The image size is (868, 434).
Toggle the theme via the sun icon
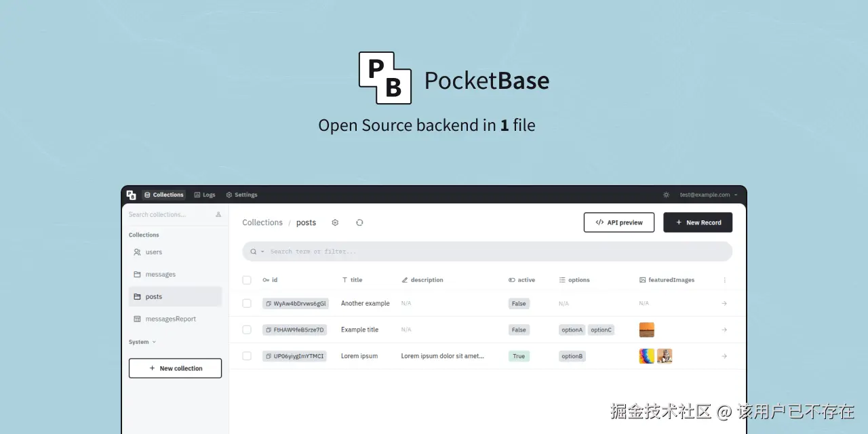click(667, 195)
